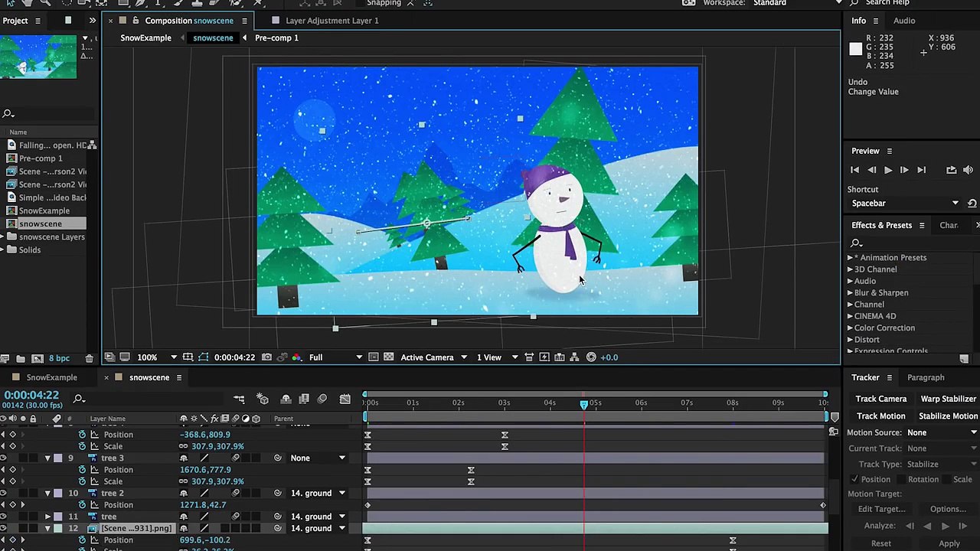Open the composition flowchart icon

point(574,357)
